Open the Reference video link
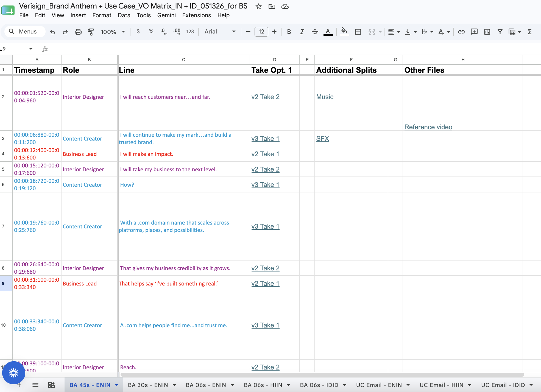Screen dimensions: 541x392 click(428, 127)
